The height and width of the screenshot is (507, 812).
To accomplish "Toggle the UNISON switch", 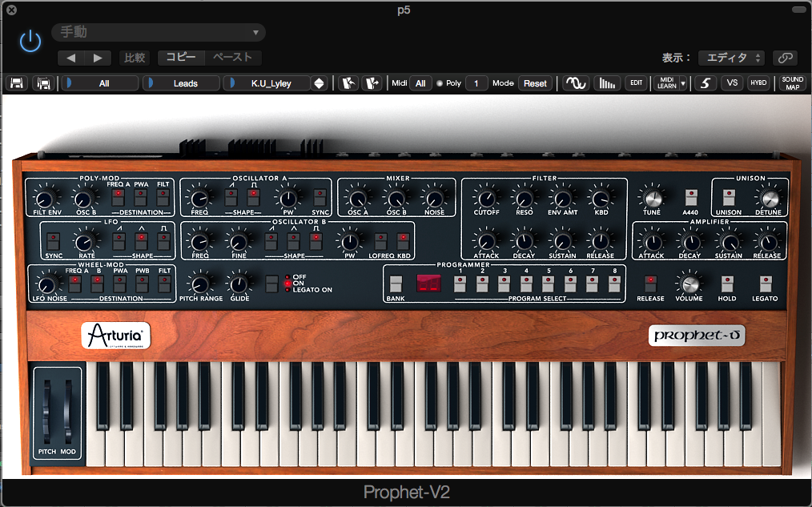I will coord(729,197).
